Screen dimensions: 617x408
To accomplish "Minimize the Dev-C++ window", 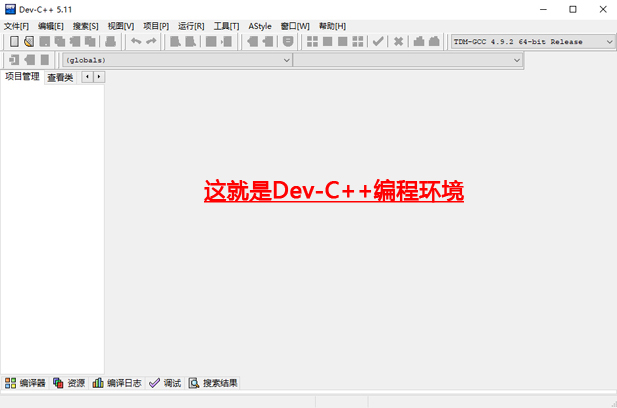I will (543, 9).
